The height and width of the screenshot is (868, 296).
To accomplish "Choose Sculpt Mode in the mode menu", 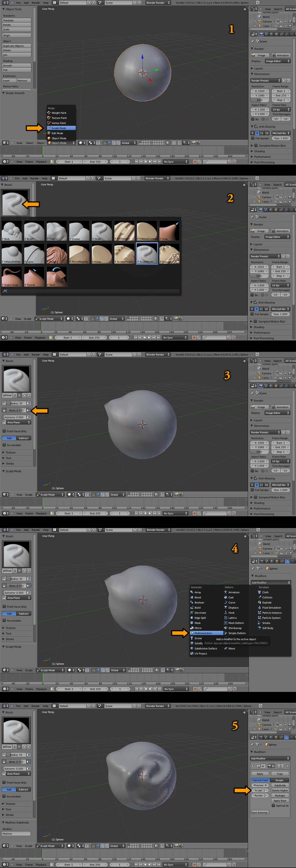I will (61, 128).
